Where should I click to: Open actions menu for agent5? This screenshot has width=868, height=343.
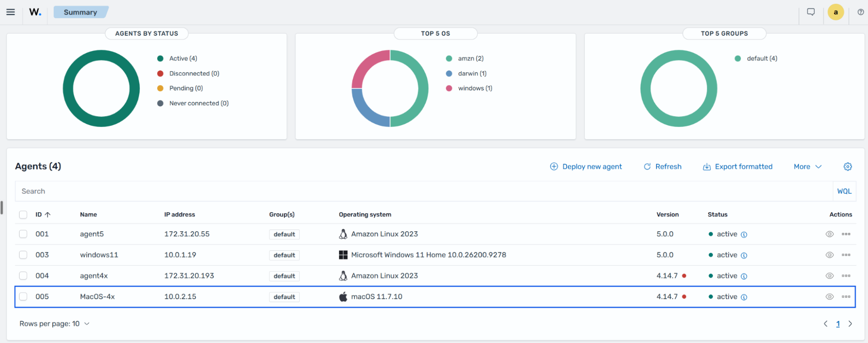tap(846, 234)
